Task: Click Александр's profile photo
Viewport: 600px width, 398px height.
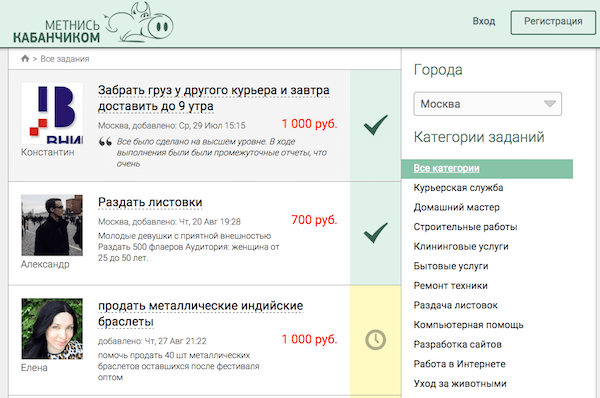Action: pos(52,225)
